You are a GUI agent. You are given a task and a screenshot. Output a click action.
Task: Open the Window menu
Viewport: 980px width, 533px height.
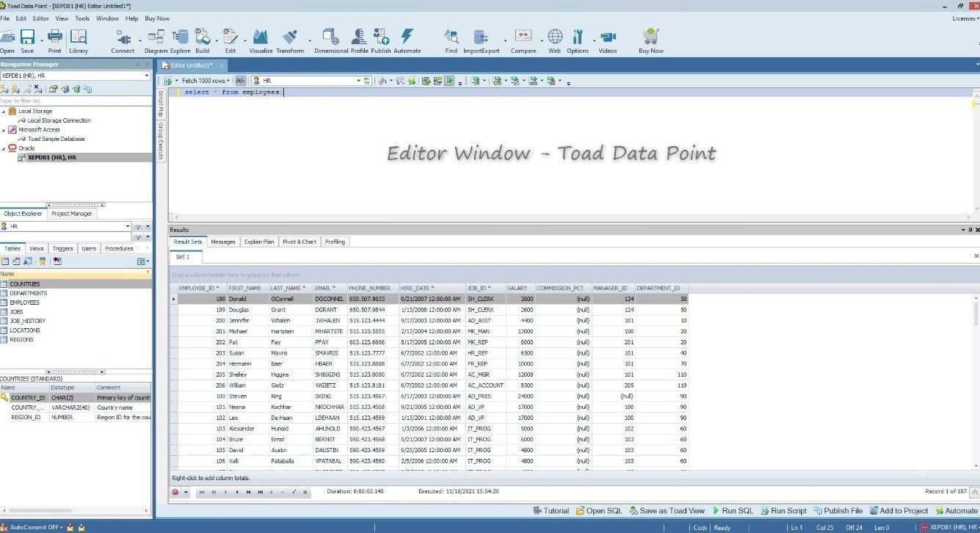point(107,18)
